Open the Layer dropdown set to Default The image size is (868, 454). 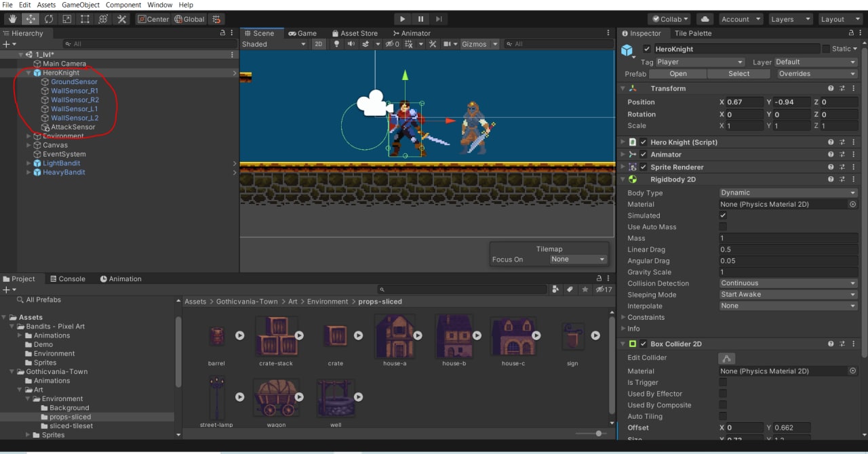click(x=816, y=62)
